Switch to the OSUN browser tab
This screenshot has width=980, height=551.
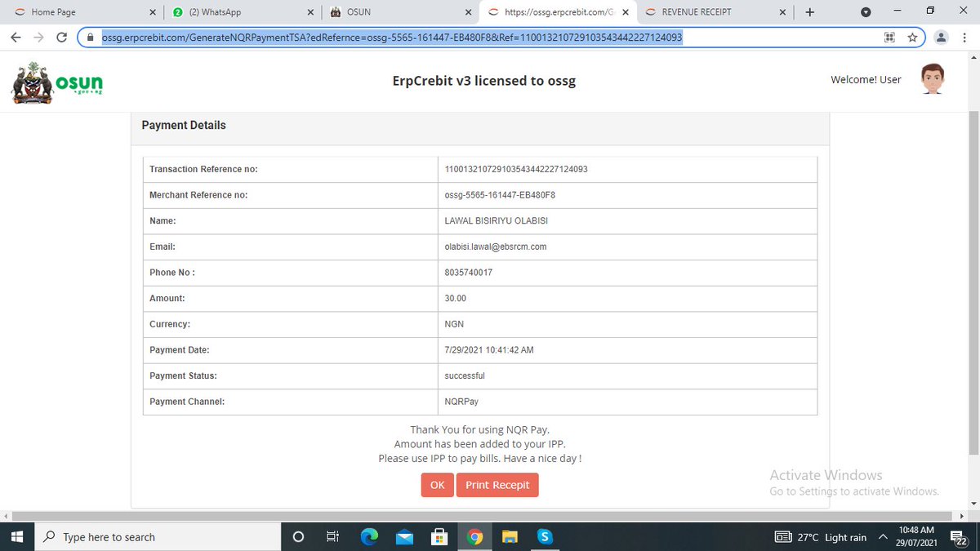click(399, 12)
